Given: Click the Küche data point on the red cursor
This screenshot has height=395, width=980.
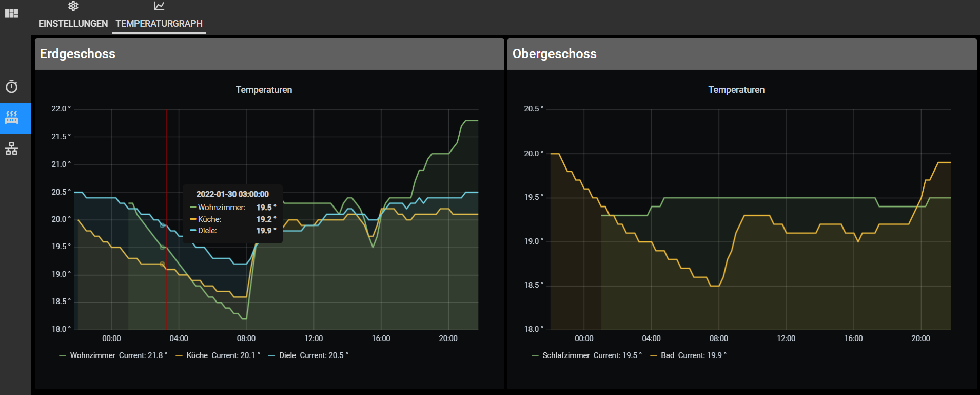Looking at the screenshot, I should pos(163,264).
